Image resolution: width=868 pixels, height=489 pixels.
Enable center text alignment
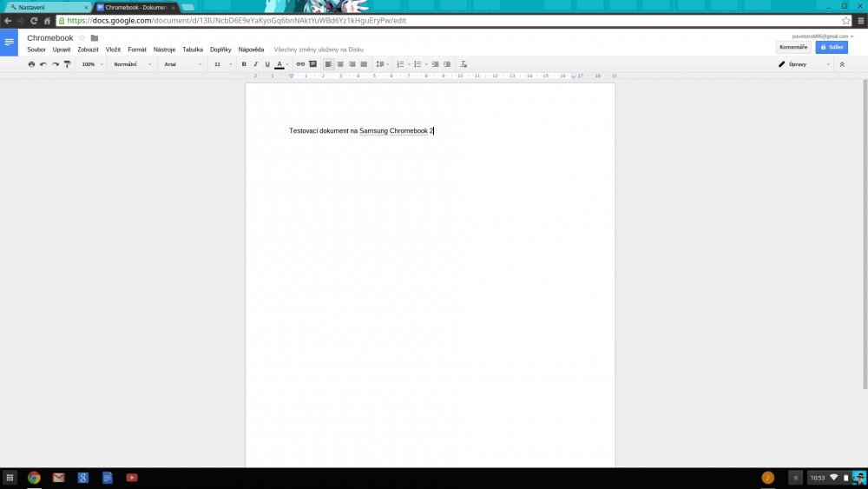[340, 64]
